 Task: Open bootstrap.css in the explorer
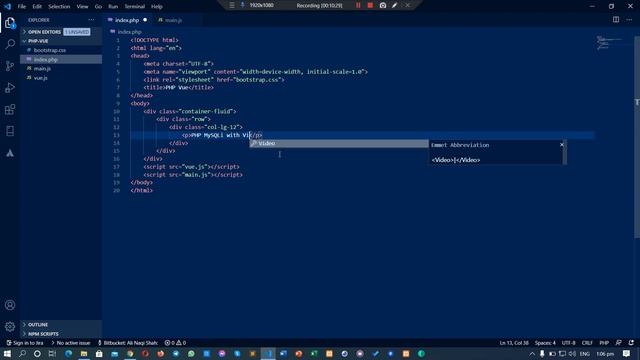61,50
